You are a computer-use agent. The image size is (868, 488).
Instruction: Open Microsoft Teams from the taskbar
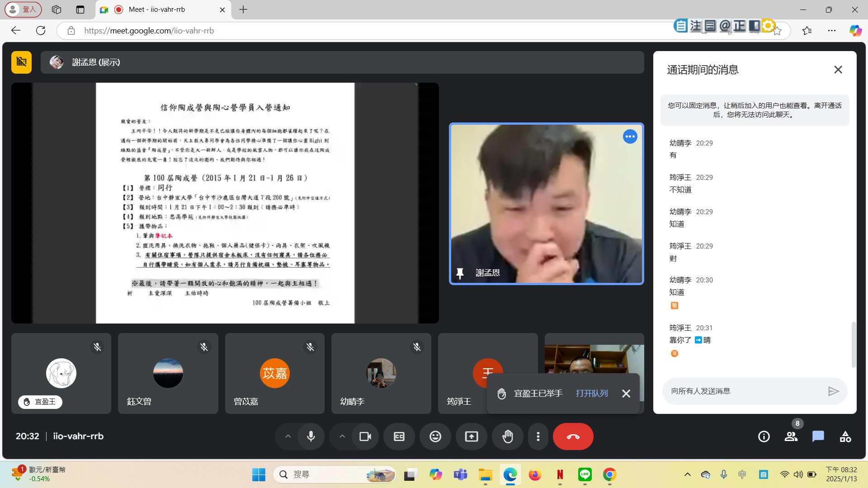(x=460, y=474)
